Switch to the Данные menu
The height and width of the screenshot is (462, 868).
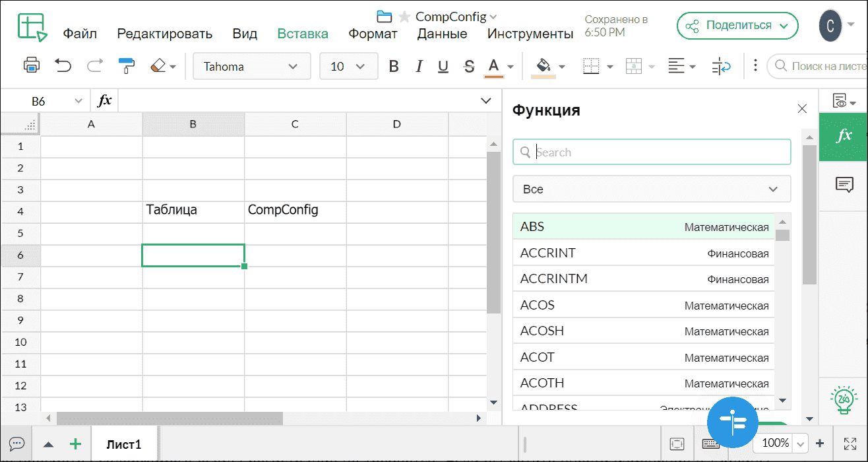click(x=441, y=33)
